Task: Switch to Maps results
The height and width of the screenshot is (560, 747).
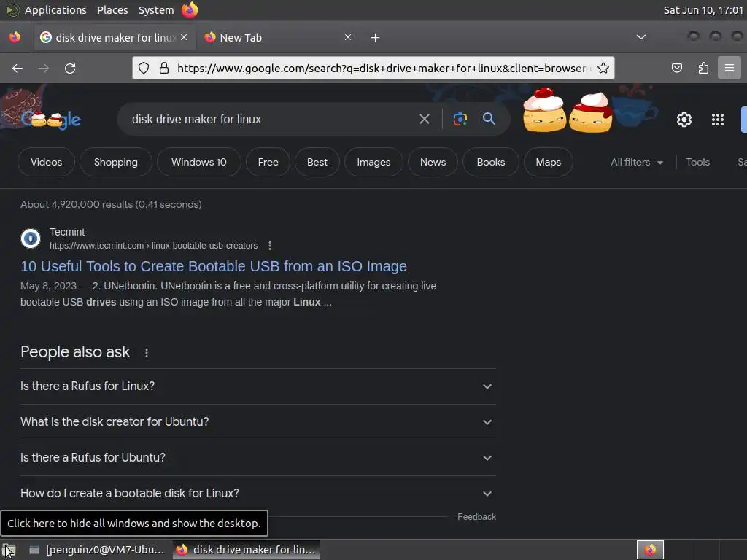Action: click(x=549, y=162)
